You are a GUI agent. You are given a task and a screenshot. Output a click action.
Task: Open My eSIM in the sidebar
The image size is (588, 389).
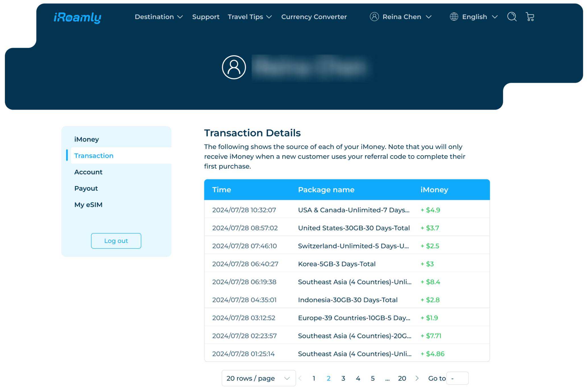click(x=88, y=205)
